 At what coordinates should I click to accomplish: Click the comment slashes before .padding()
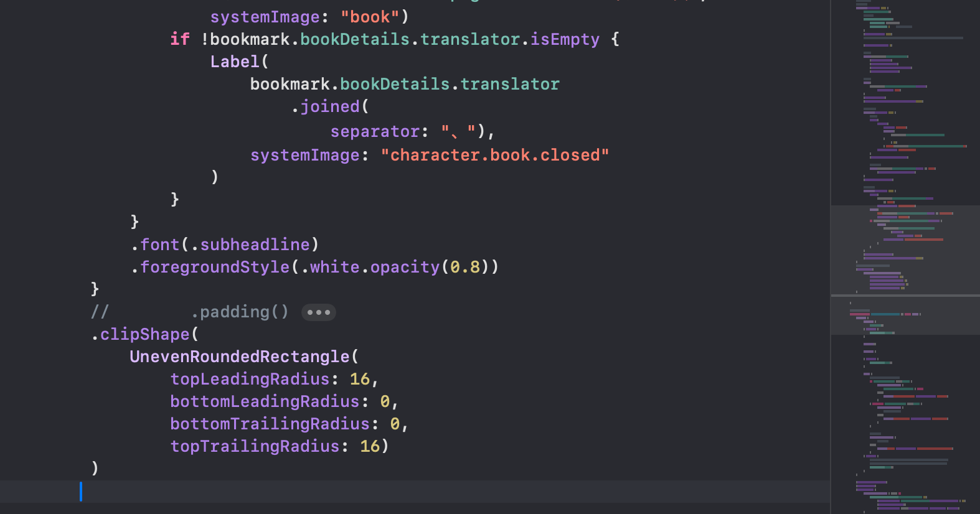[100, 312]
